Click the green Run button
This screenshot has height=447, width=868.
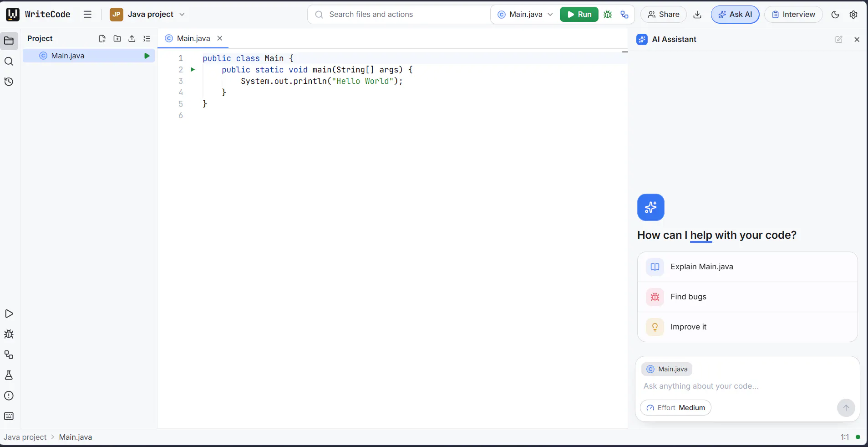coord(579,15)
